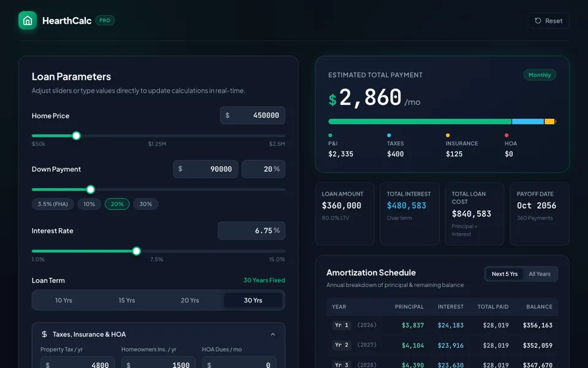Click the BALANCE column header
This screenshot has height=368, width=588.
pos(539,307)
